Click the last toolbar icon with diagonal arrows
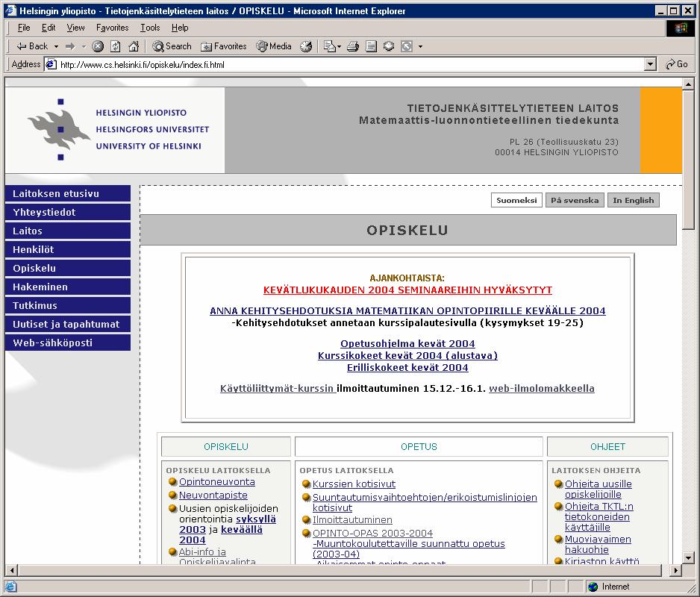The image size is (700, 597). 407,46
